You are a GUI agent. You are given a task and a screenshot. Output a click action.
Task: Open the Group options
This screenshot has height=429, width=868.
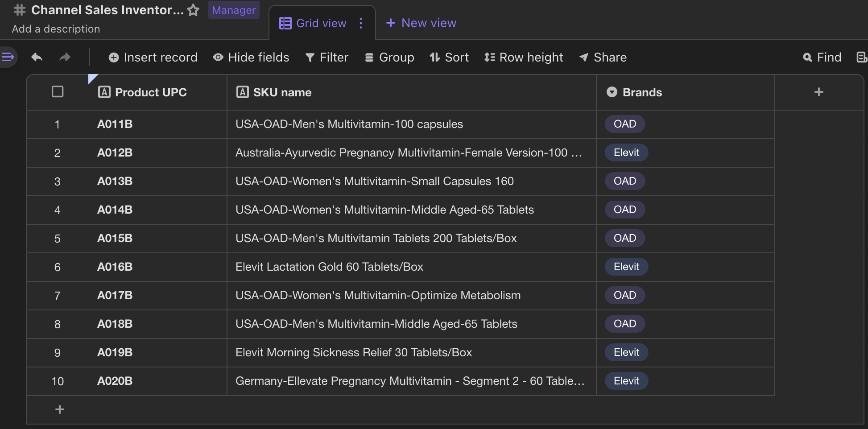click(x=389, y=58)
